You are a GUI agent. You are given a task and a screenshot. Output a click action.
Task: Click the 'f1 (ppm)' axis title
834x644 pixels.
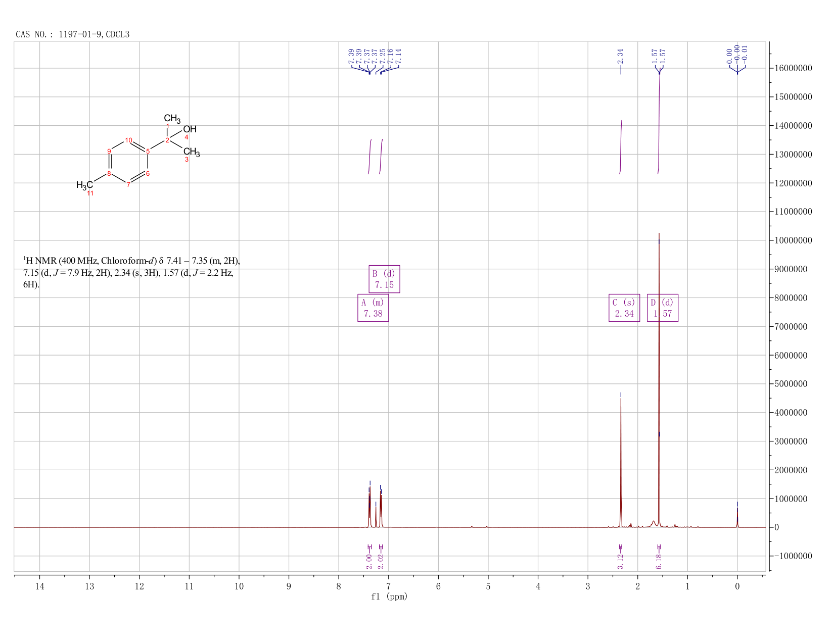pos(389,597)
